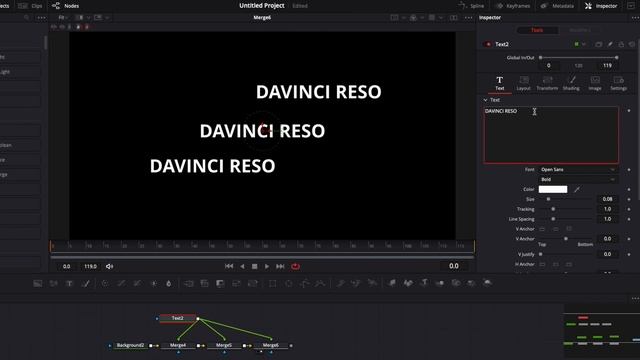The width and height of the screenshot is (640, 360).
Task: Toggle audio mute speaker icon
Action: [109, 267]
